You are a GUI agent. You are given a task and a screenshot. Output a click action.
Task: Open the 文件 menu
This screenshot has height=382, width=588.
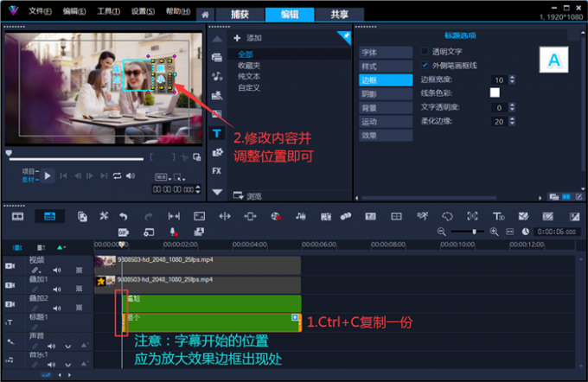pos(40,11)
